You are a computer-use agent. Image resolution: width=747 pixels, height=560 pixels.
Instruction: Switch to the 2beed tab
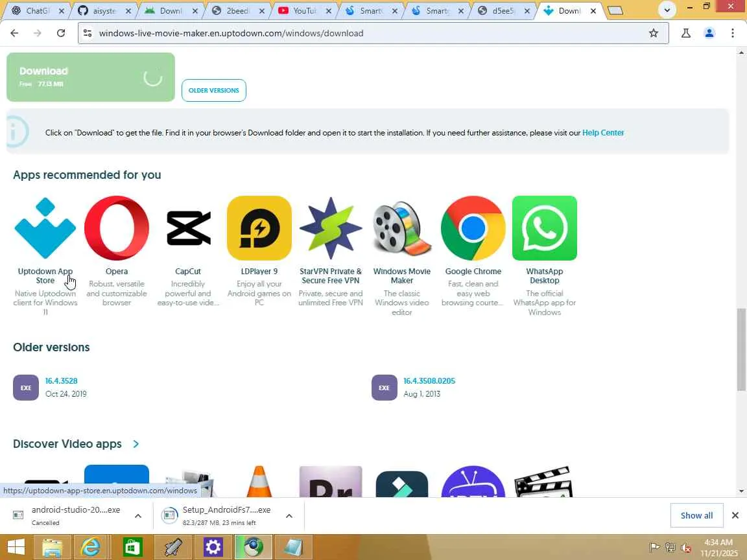237,10
